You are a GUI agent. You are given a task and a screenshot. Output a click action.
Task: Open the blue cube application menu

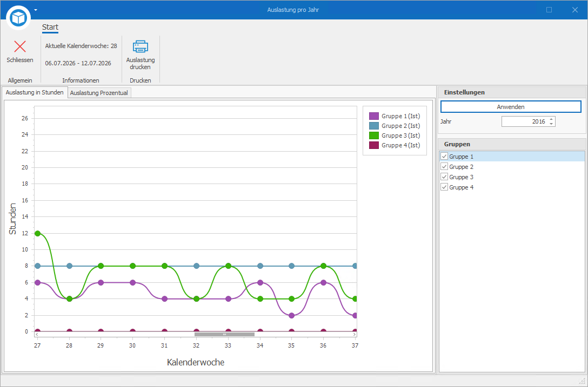pos(18,17)
